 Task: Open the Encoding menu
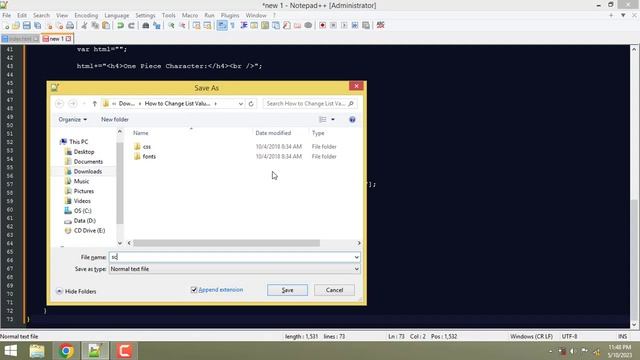click(86, 16)
